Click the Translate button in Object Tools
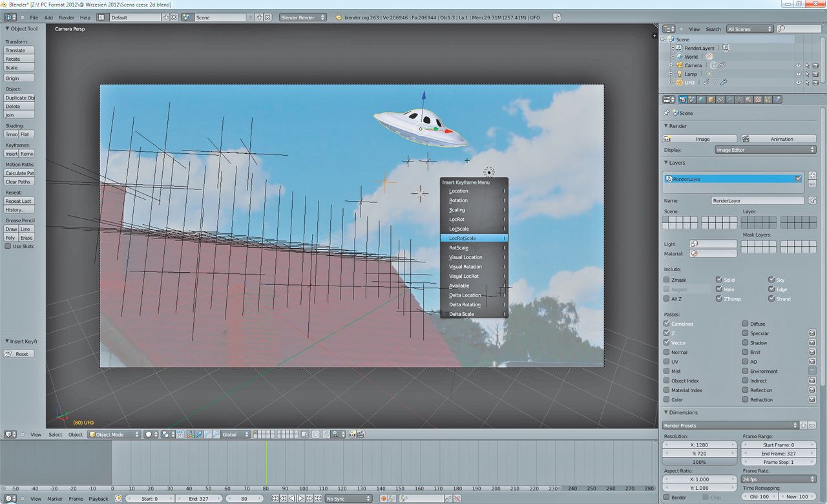Screen dimensions: 827x504 pos(19,50)
